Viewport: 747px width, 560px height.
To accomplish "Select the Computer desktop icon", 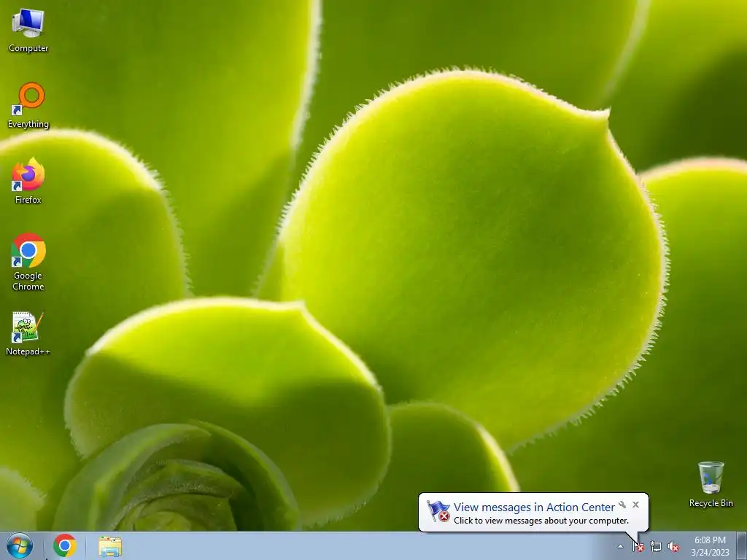I will 28,31.
